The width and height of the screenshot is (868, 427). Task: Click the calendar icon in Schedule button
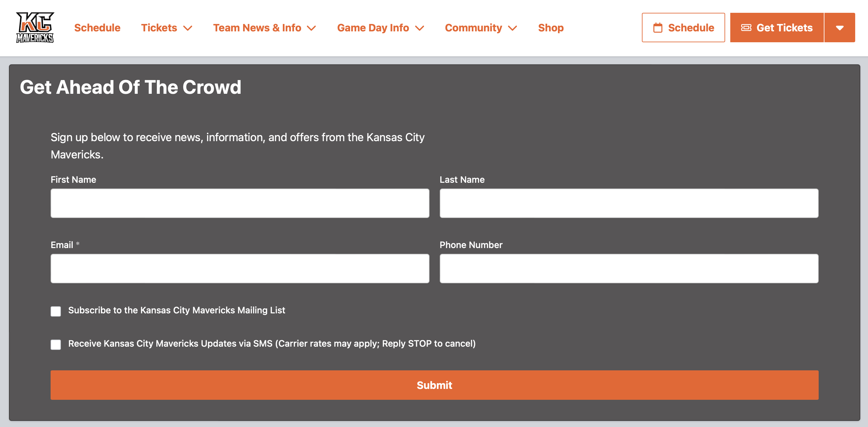(x=658, y=28)
